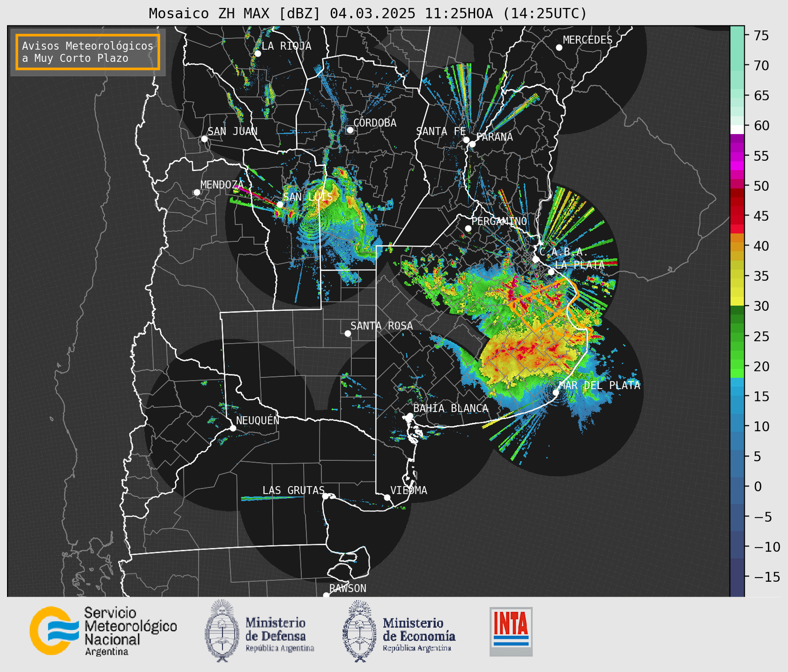Select the Viedma city marker dot
This screenshot has width=788, height=672.
[387, 497]
